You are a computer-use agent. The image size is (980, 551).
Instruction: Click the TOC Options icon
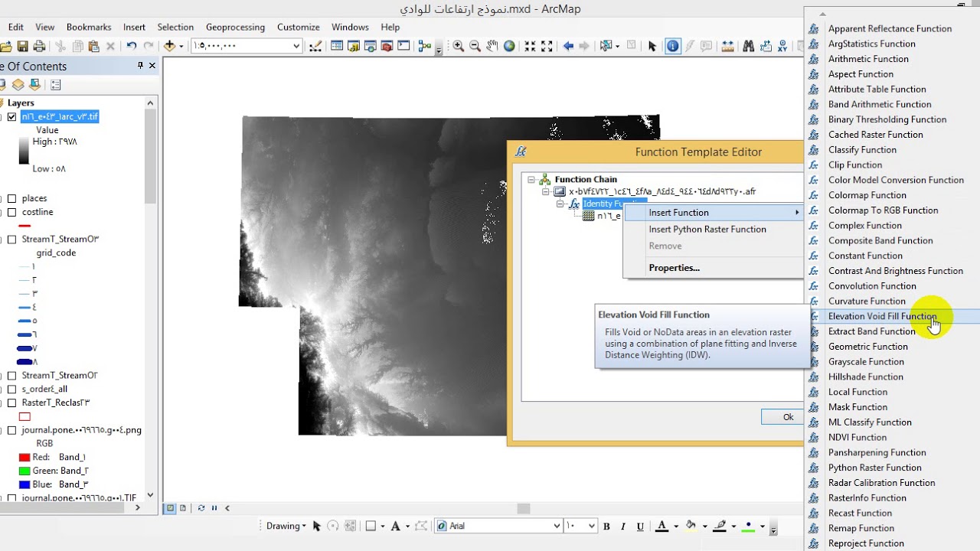click(x=55, y=85)
